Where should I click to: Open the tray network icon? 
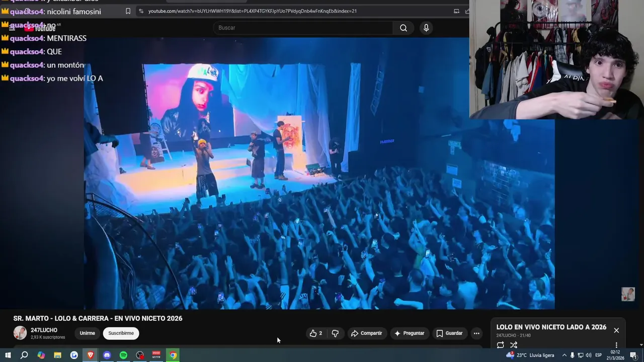click(580, 355)
